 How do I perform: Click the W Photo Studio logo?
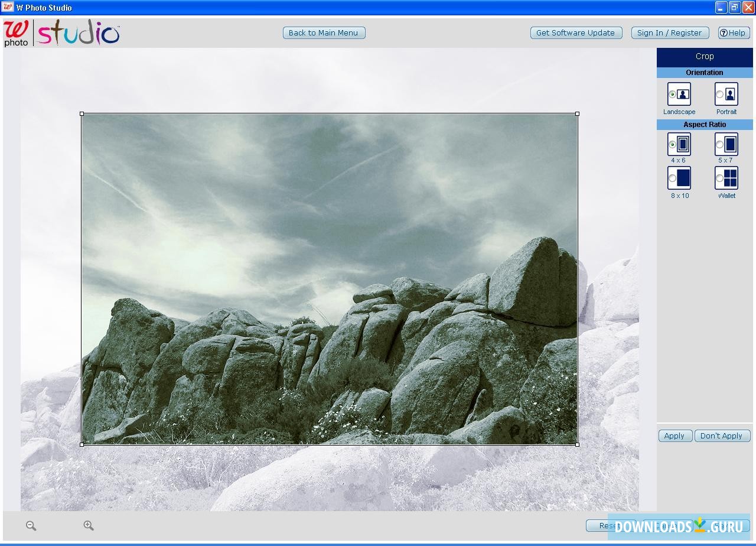click(x=62, y=33)
